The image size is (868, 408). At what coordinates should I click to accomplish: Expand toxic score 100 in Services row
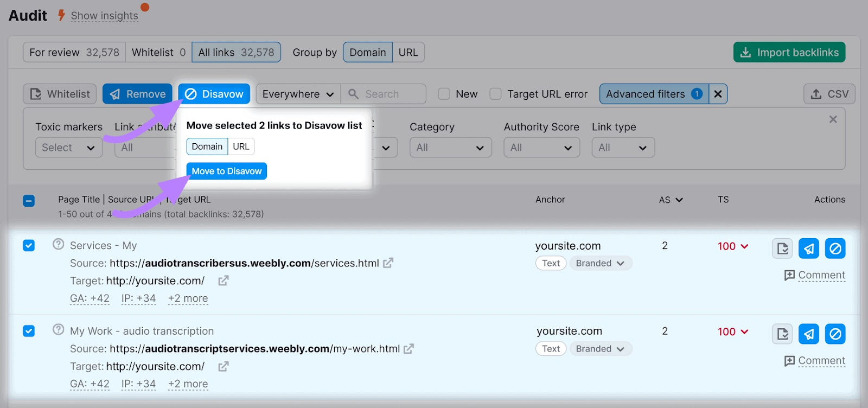tap(733, 246)
